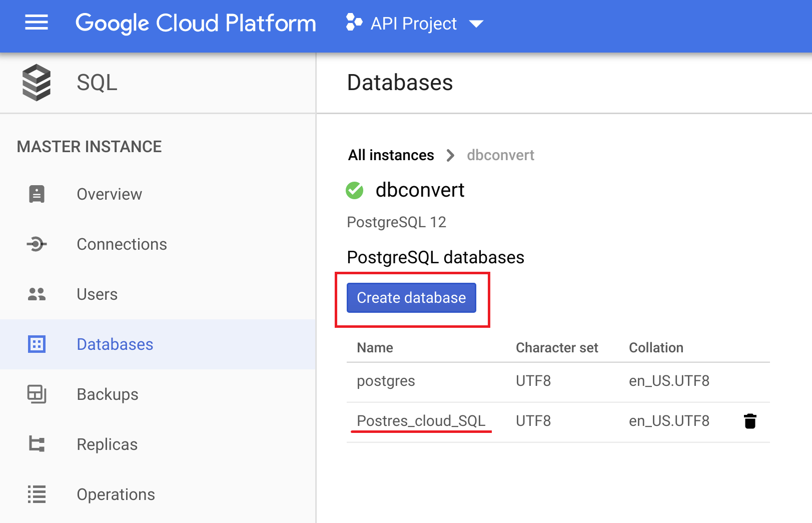This screenshot has height=523, width=812.
Task: Click the PostgreSQL 12 version label
Action: pyautogui.click(x=396, y=222)
